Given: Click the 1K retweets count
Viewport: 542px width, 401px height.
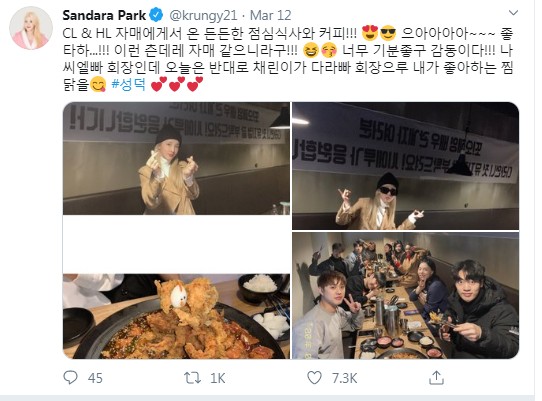Looking at the screenshot, I should (218, 378).
